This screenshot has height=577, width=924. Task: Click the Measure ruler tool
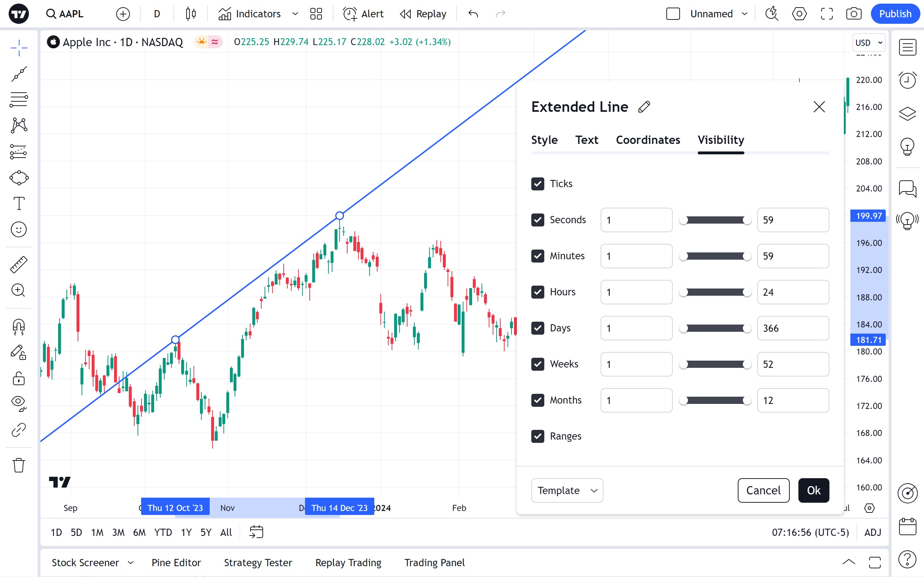pyautogui.click(x=19, y=264)
